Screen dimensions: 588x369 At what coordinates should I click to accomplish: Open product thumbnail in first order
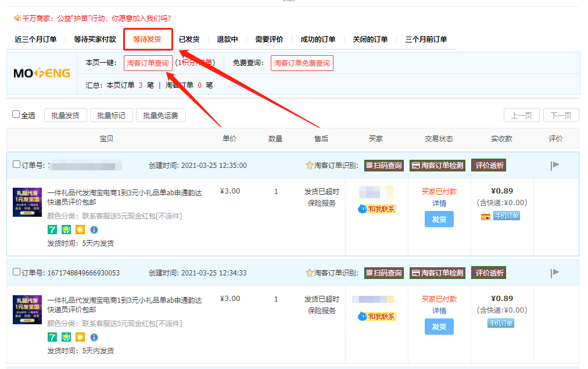pyautogui.click(x=27, y=202)
